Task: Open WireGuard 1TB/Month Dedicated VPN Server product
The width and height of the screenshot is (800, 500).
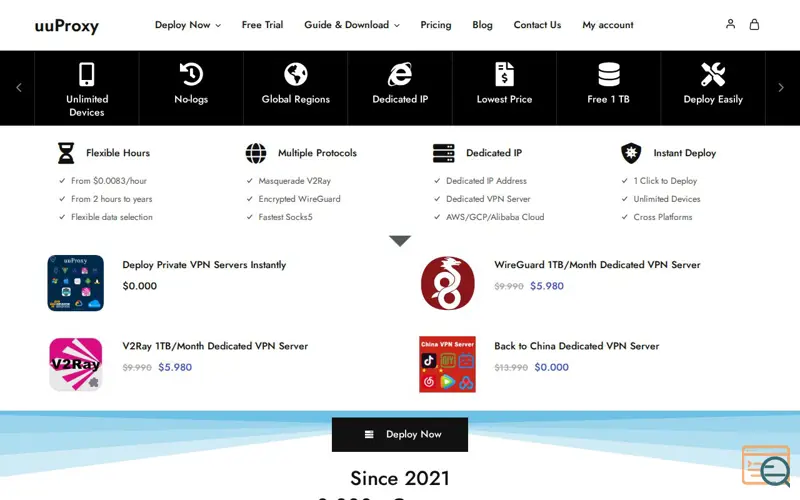Action: (597, 265)
